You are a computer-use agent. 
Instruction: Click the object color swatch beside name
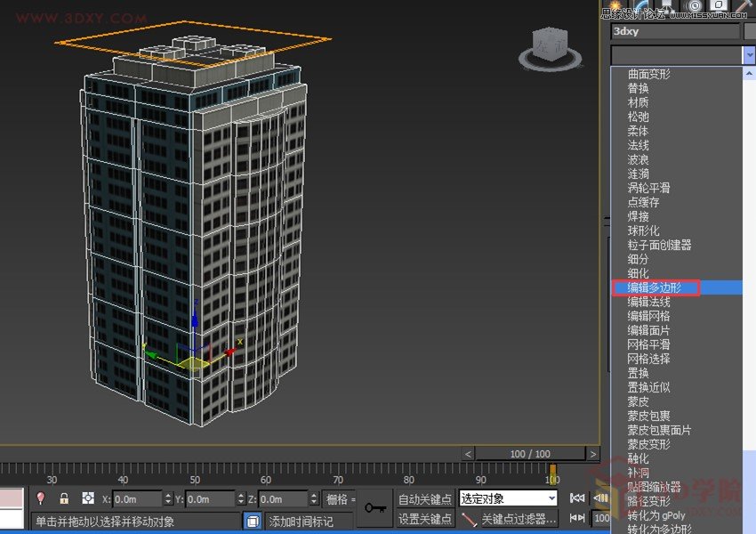[x=750, y=31]
